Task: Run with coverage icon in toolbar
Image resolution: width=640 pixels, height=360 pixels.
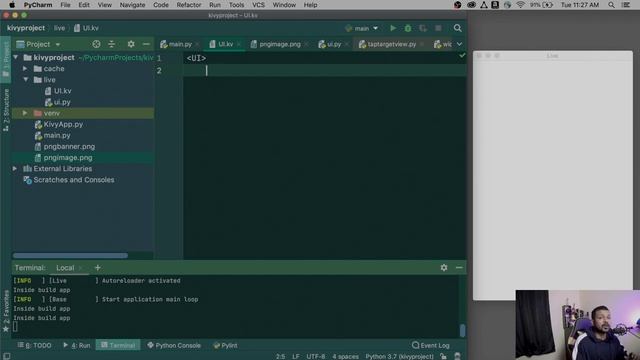Action: (423, 28)
